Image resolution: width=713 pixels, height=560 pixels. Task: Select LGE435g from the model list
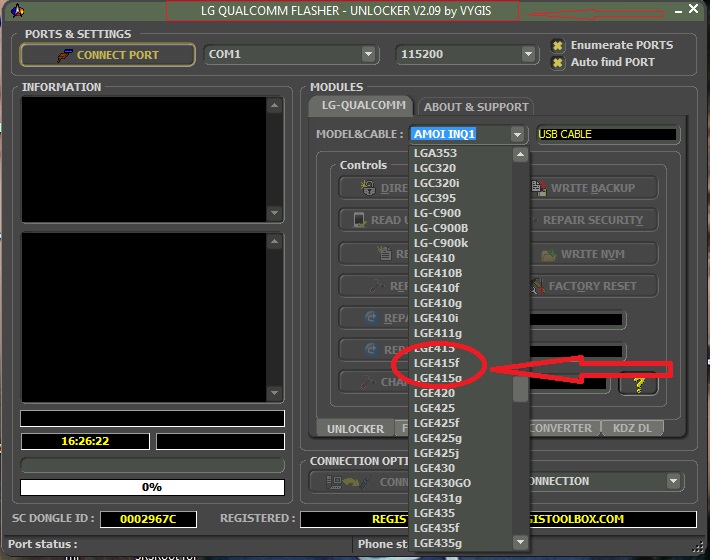pos(460,543)
